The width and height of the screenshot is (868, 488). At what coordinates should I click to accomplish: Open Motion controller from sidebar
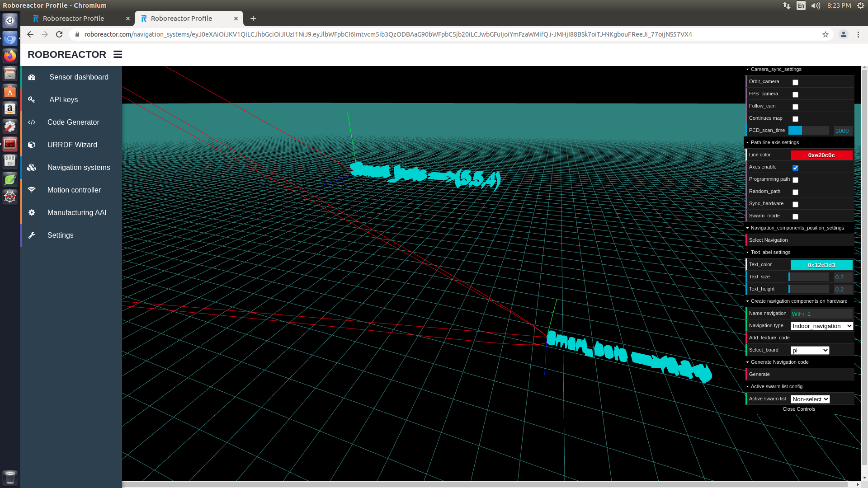[x=71, y=190]
